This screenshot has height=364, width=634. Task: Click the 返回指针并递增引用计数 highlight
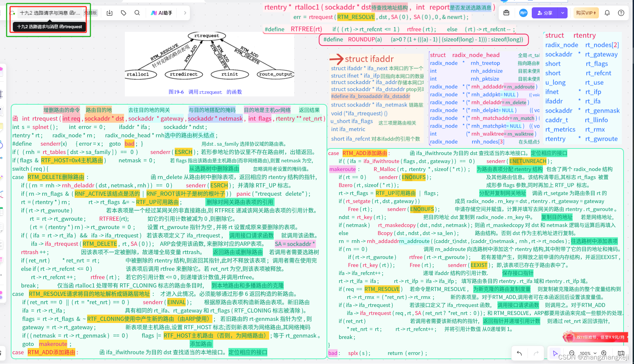click(x=511, y=321)
